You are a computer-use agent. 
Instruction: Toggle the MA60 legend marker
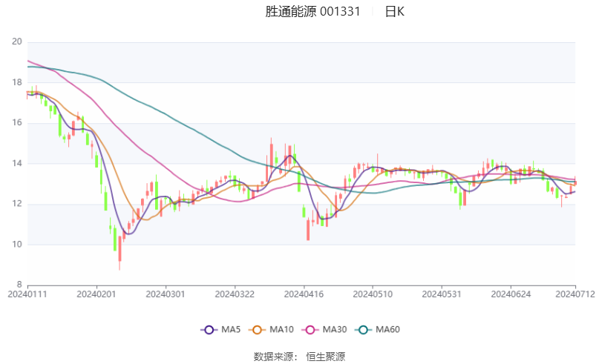point(363,330)
